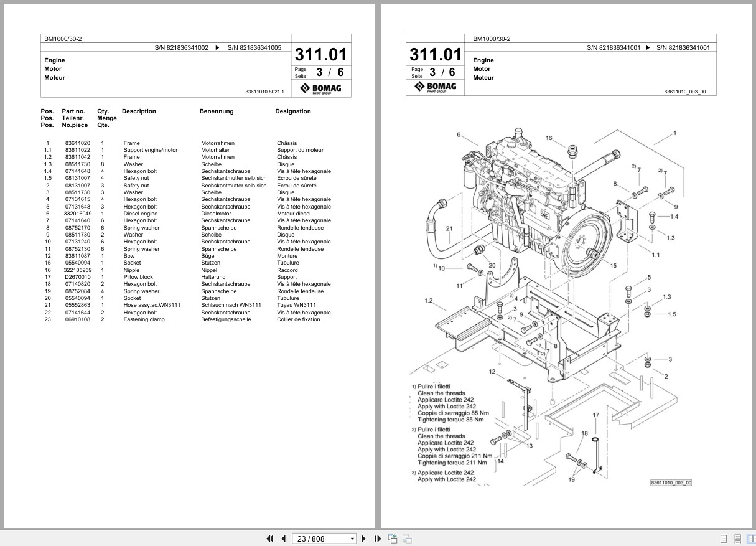This screenshot has width=756, height=546.
Task: Click callout number 12 near the bow
Action: [492, 372]
